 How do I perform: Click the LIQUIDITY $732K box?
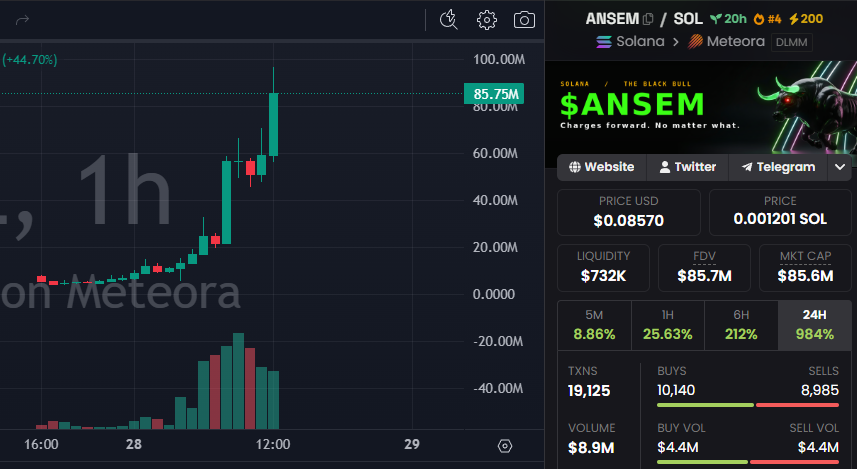click(x=603, y=268)
